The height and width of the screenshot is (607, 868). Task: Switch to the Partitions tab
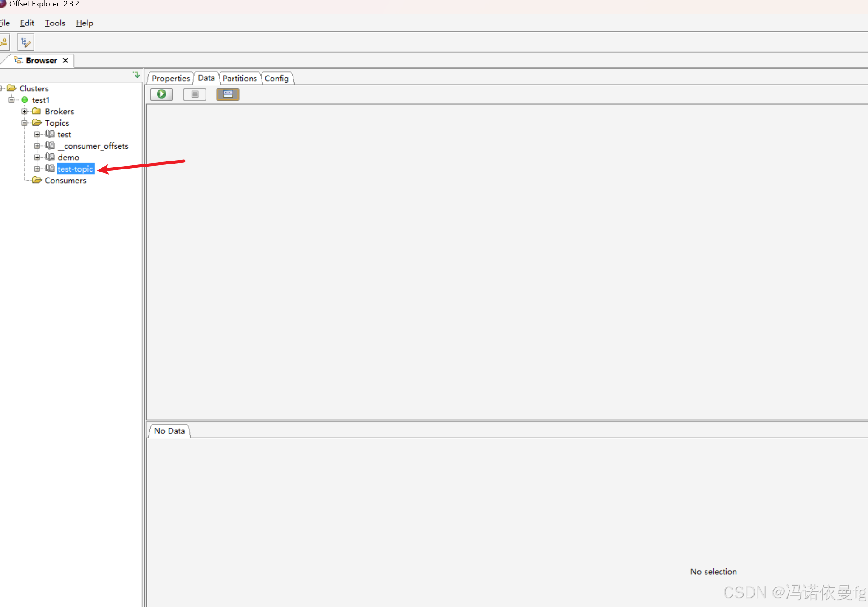click(240, 78)
